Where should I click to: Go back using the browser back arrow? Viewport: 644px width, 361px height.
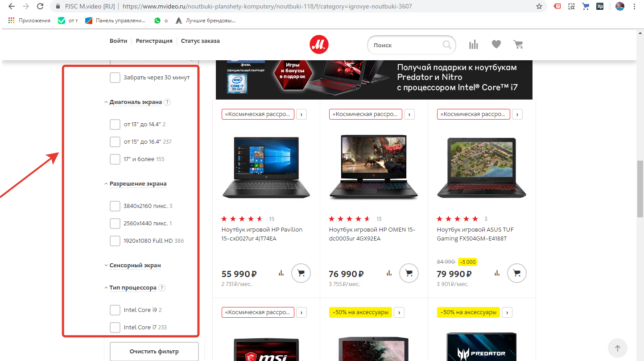click(12, 7)
